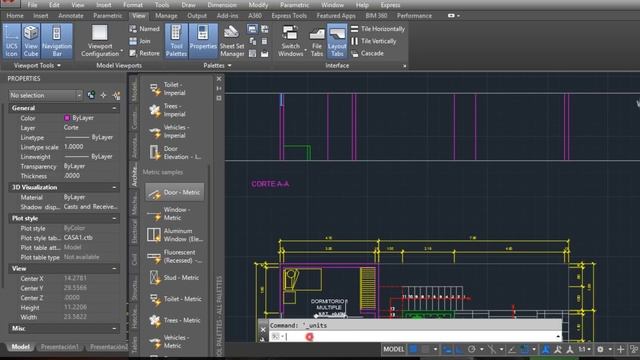
Task: Open the Modify menu
Action: pyautogui.click(x=258, y=5)
